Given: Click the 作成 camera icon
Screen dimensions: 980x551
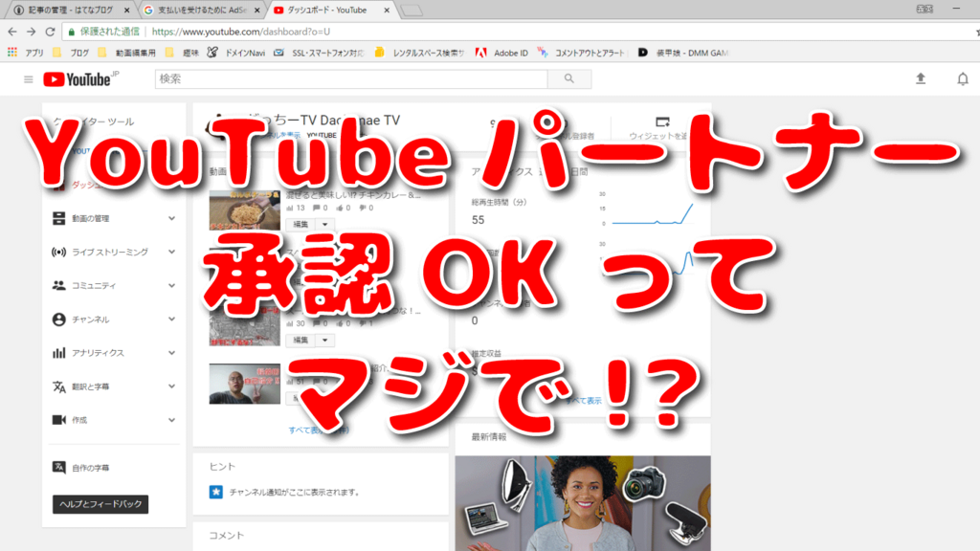Looking at the screenshot, I should pos(58,420).
